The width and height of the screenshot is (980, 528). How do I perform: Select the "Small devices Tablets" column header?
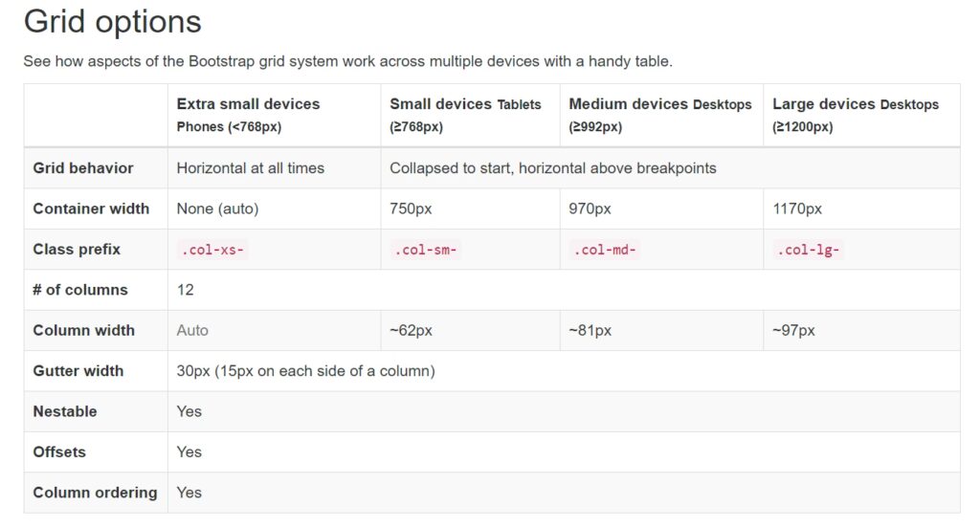tap(465, 104)
